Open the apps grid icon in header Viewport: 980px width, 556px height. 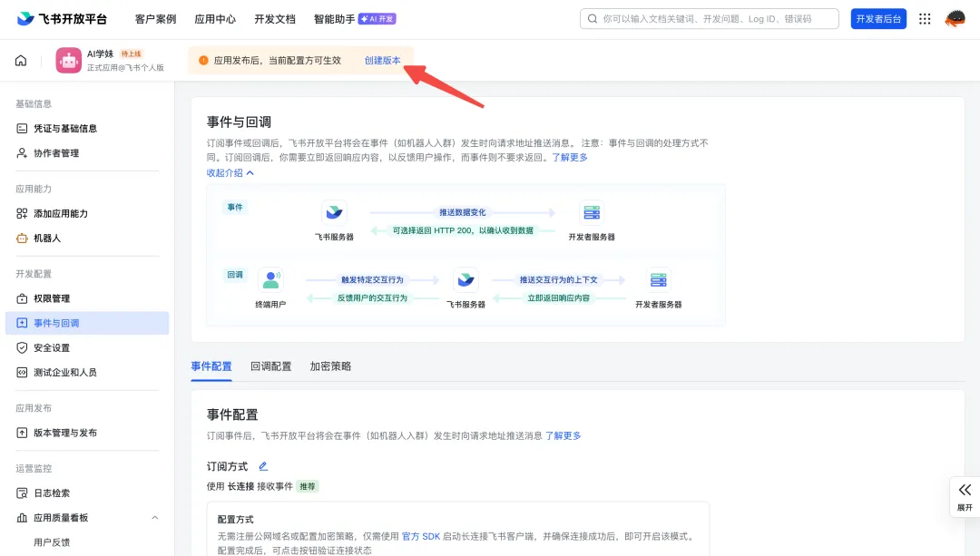925,19
